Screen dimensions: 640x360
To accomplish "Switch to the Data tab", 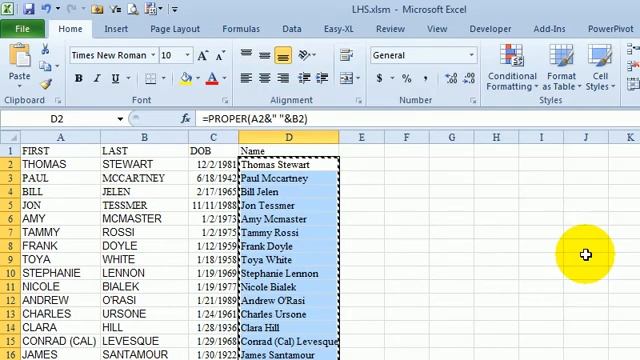I will click(292, 29).
